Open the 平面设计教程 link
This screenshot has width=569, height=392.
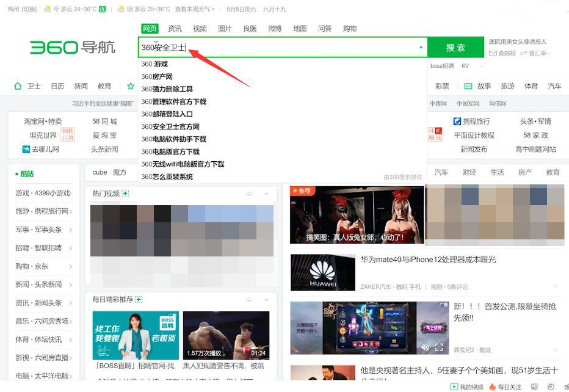pos(474,135)
